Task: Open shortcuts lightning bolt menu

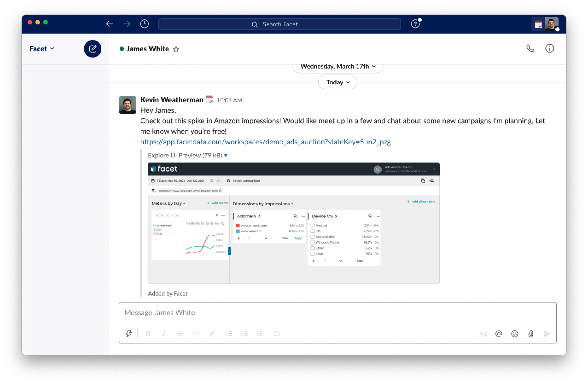Action: point(129,333)
